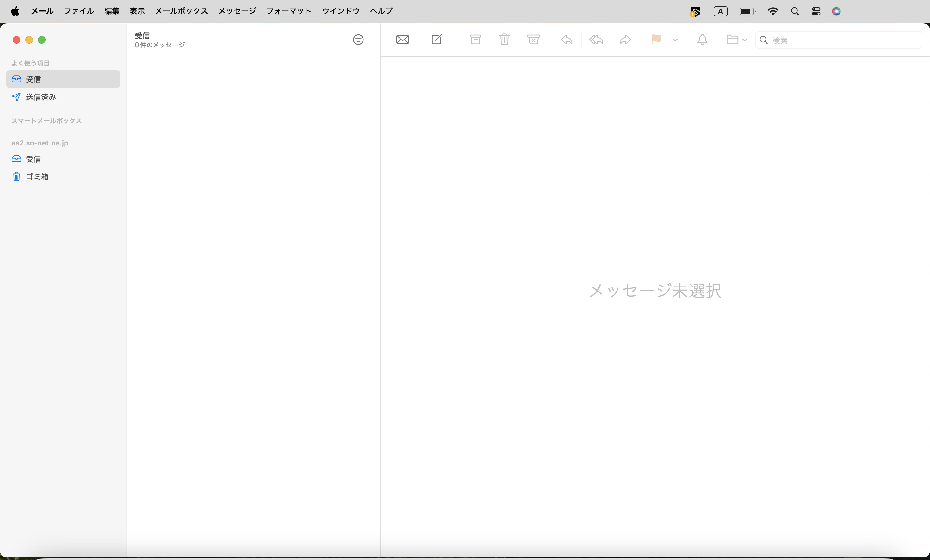The width and height of the screenshot is (930, 560).
Task: Compose a new message
Action: [437, 39]
